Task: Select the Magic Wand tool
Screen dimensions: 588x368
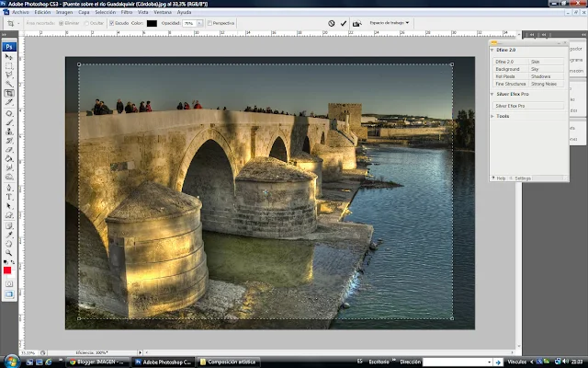Action: 9,84
